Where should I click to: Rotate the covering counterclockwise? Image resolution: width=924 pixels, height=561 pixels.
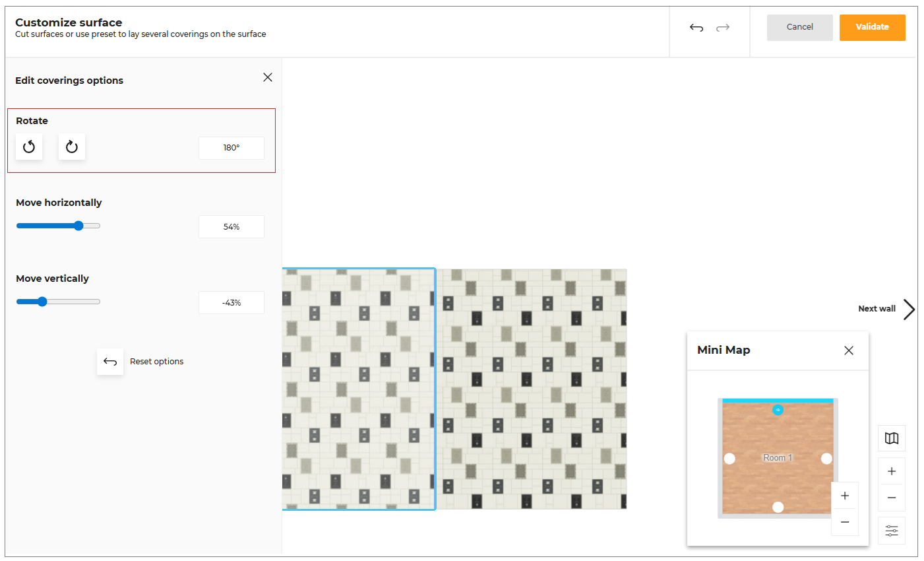click(29, 147)
